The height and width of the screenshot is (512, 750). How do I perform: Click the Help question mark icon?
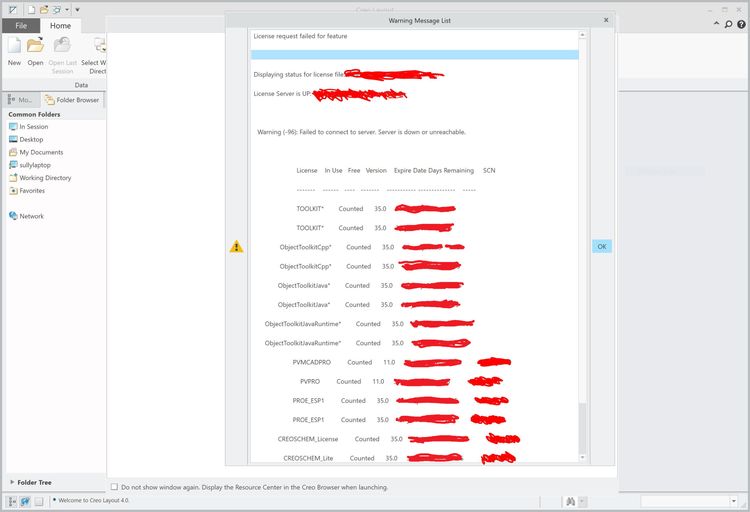click(741, 24)
